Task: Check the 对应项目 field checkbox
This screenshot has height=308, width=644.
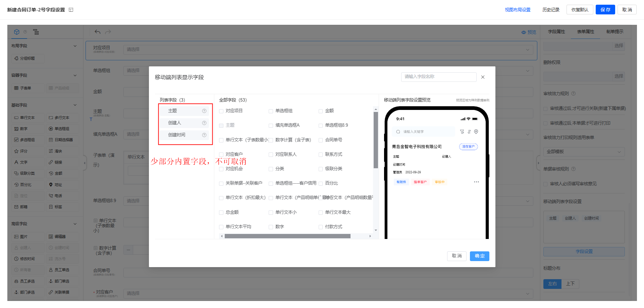Action: (x=221, y=111)
